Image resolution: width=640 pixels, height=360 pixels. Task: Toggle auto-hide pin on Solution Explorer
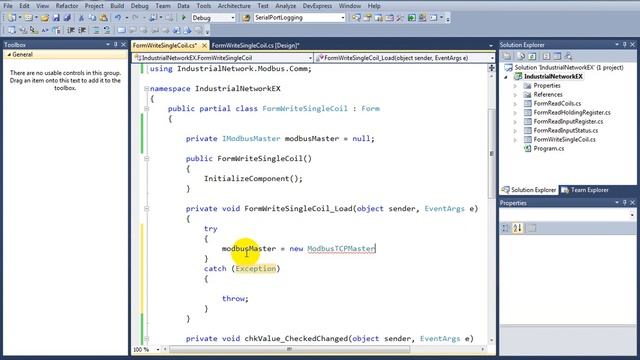point(624,44)
